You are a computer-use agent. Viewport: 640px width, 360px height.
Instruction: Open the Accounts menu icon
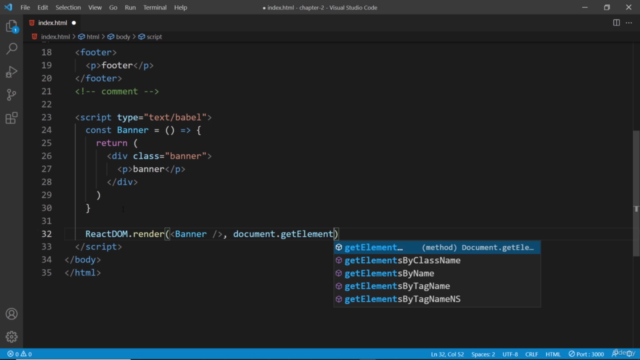click(11, 314)
